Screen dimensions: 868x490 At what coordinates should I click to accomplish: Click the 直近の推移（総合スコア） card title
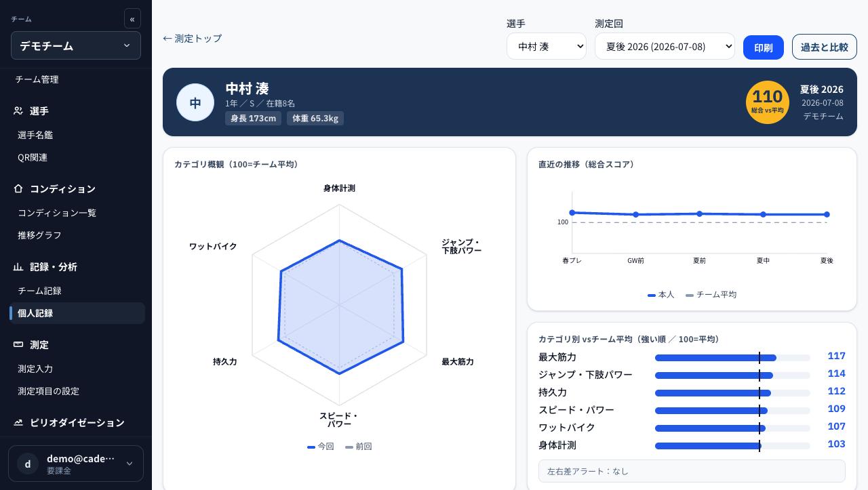[587, 165]
